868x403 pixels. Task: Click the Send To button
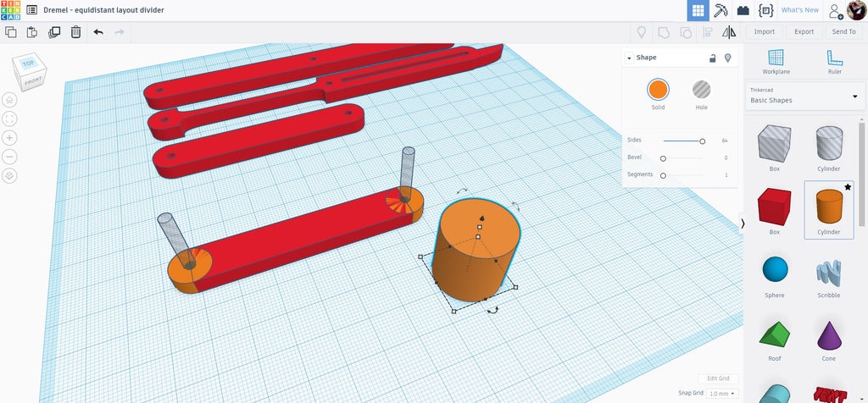point(843,32)
